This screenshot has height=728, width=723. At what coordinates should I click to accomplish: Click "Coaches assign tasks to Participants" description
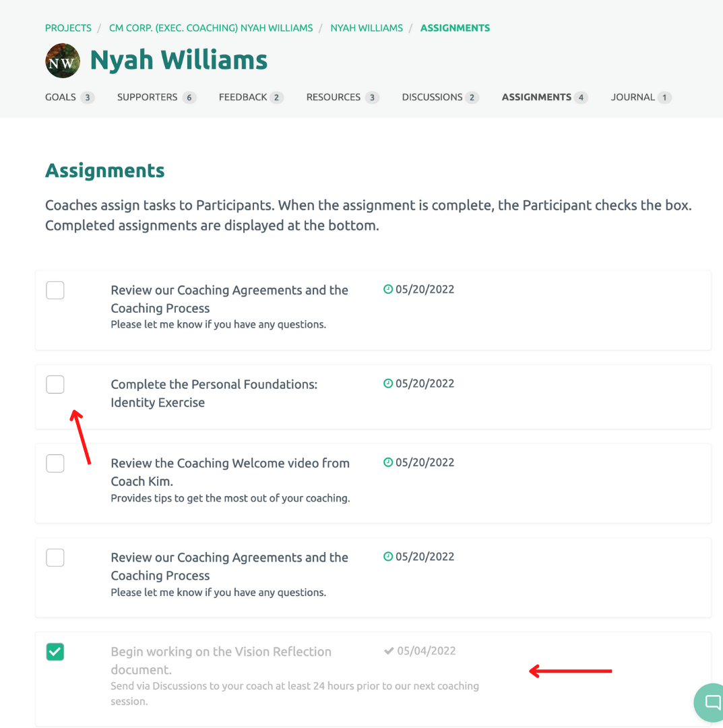pos(369,216)
